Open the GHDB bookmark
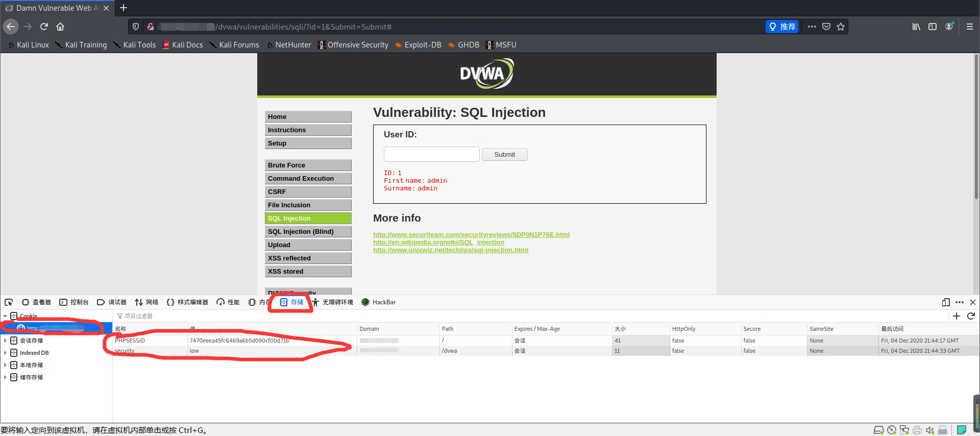This screenshot has height=436, width=980. click(463, 45)
